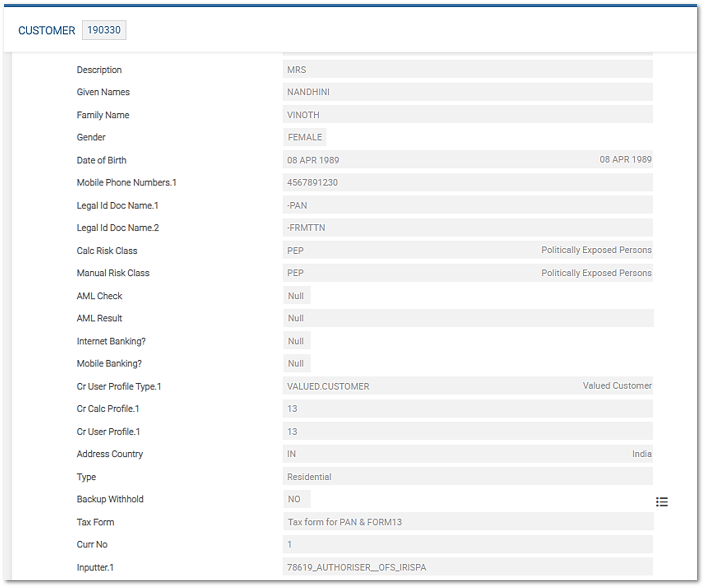Click the Internet Banking? Null value
The image size is (705, 588).
(297, 341)
